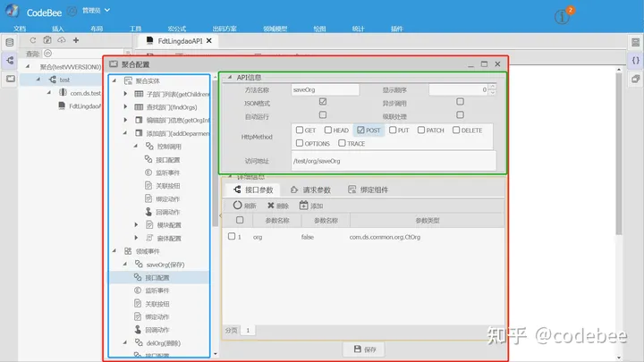Switch to the 请求参数 tab
This screenshot has height=362, width=644.
[x=310, y=190]
